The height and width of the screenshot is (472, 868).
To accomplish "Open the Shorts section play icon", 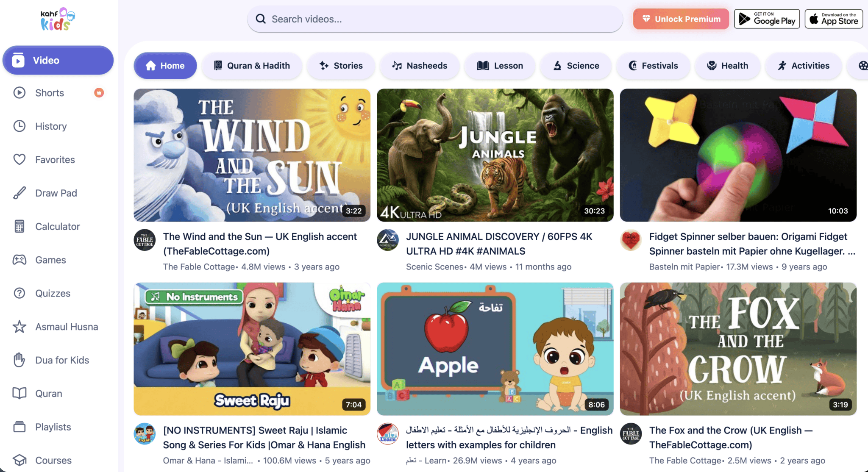I will [x=19, y=93].
